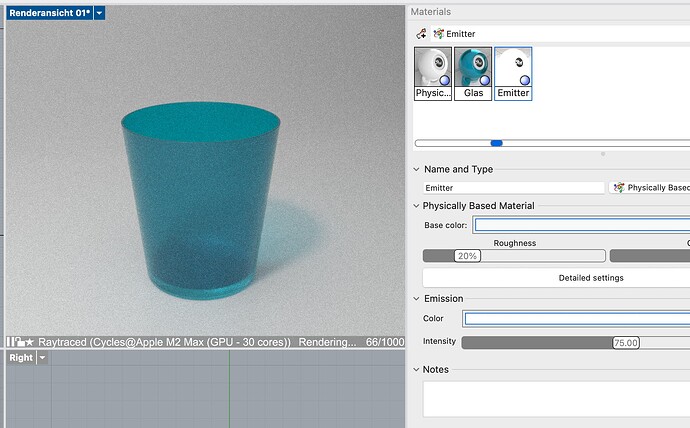Click the Emission Color swatch
The height and width of the screenshot is (428, 690).
coord(576,319)
